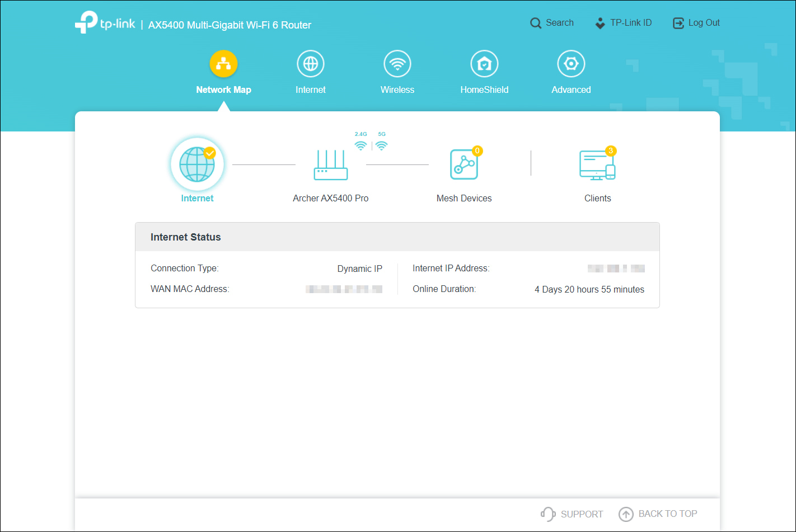Click the Search text link
The image size is (796, 532).
click(560, 23)
